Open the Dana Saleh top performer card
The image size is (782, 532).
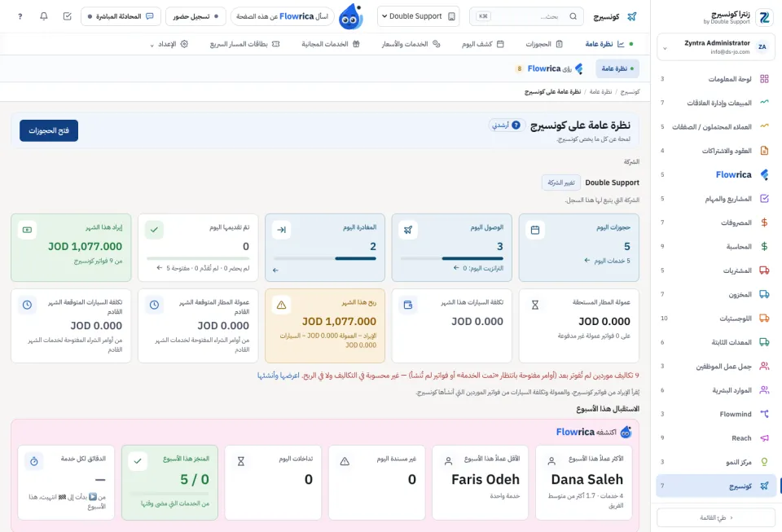[x=583, y=482]
